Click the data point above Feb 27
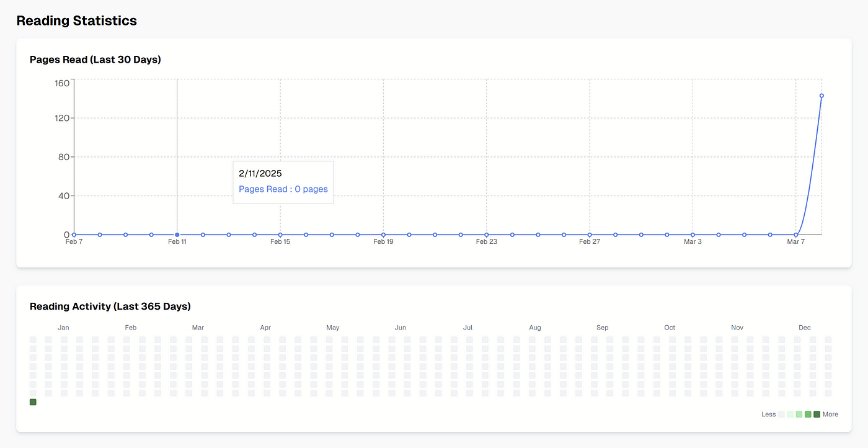Image resolution: width=868 pixels, height=448 pixels. pyautogui.click(x=590, y=235)
